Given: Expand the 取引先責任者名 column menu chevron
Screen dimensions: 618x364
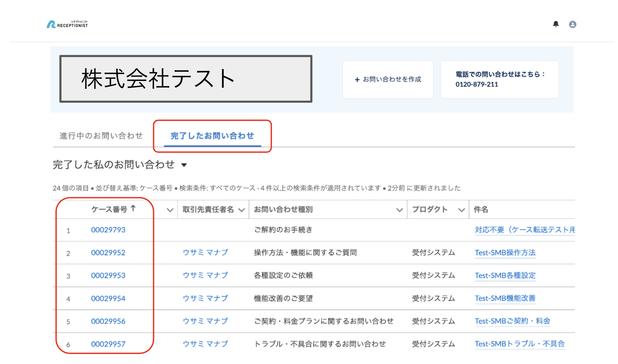Looking at the screenshot, I should 242,210.
